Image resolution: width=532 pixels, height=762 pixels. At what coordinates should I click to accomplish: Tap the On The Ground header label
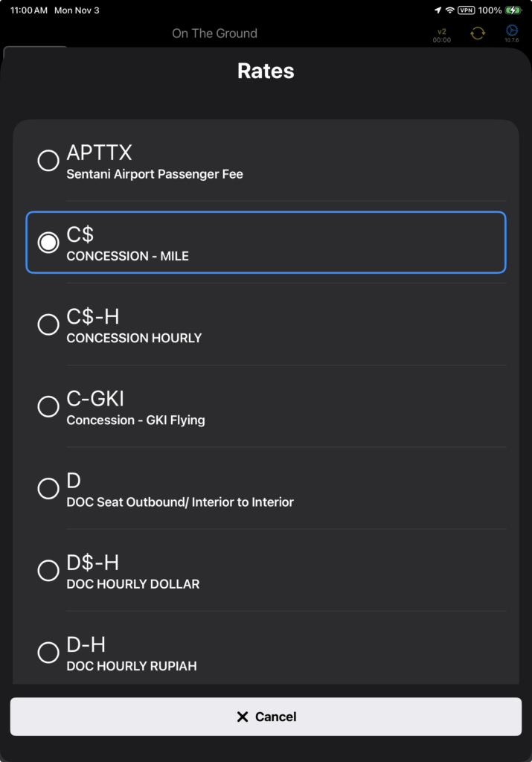point(214,33)
